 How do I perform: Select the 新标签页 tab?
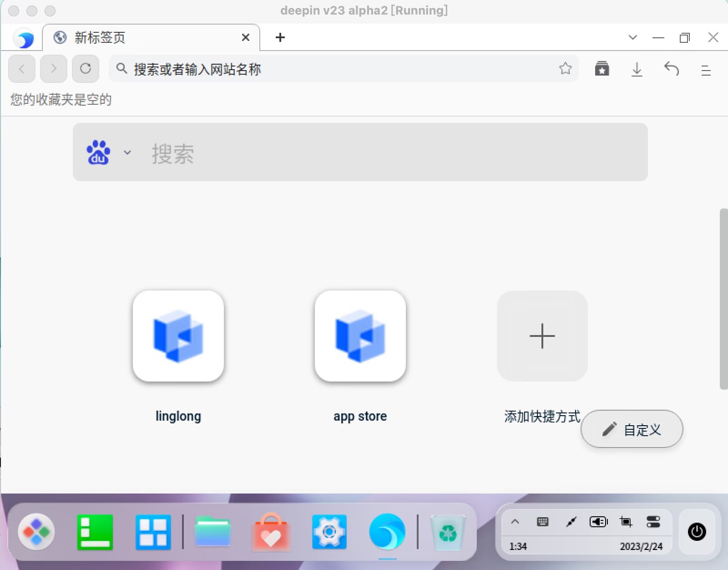tap(151, 37)
